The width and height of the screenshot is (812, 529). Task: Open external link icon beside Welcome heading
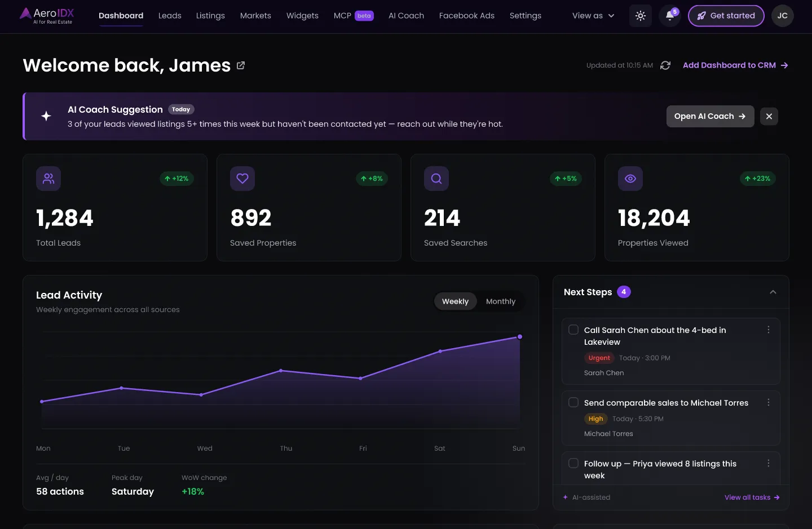tap(241, 65)
